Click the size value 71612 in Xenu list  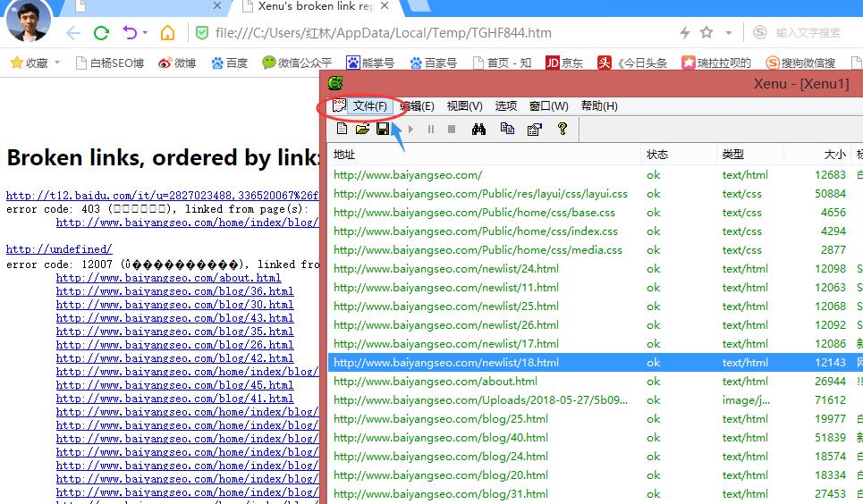coord(830,400)
